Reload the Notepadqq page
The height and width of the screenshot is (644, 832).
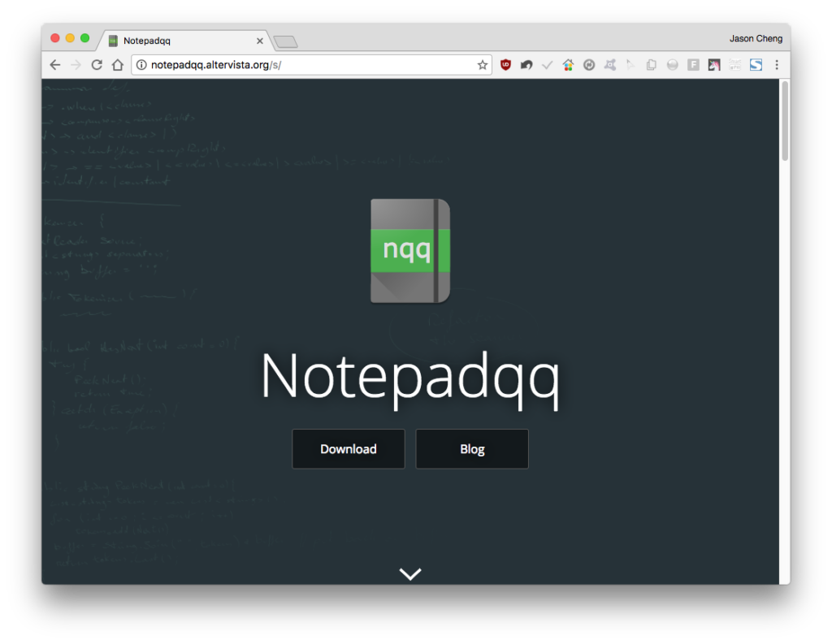[97, 65]
